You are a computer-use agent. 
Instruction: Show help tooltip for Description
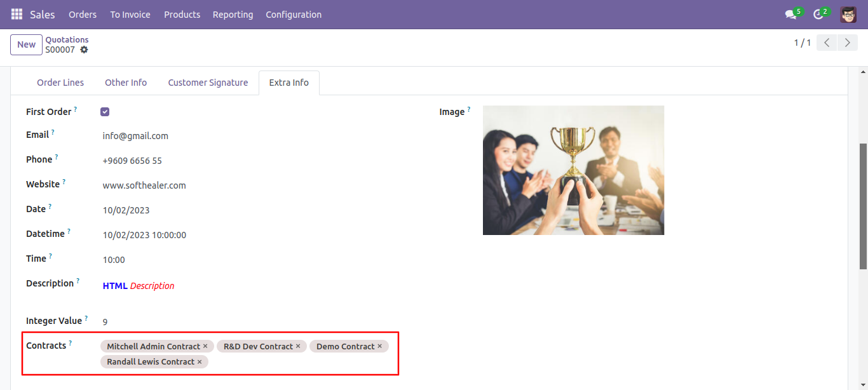pyautogui.click(x=78, y=281)
